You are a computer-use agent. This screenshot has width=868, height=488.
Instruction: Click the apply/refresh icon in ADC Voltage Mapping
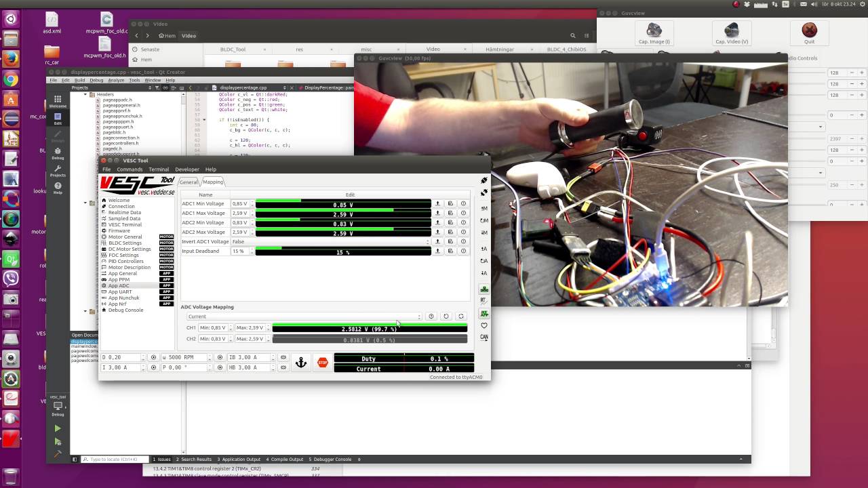click(460, 317)
